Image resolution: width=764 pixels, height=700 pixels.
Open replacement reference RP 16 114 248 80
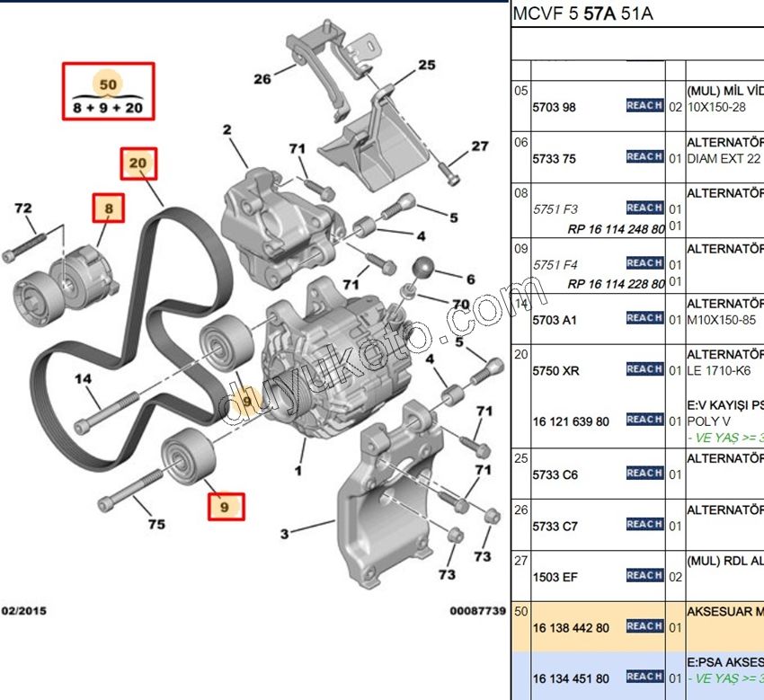[614, 227]
